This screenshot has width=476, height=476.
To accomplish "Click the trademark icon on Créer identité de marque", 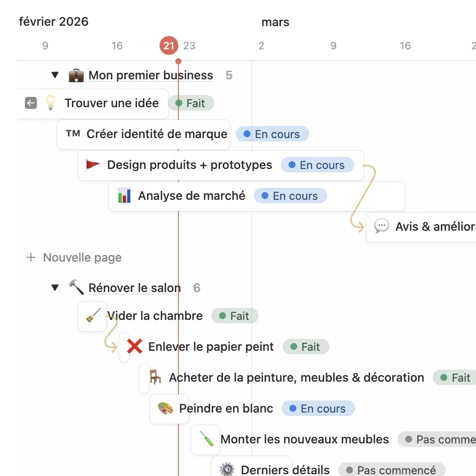I will point(73,134).
